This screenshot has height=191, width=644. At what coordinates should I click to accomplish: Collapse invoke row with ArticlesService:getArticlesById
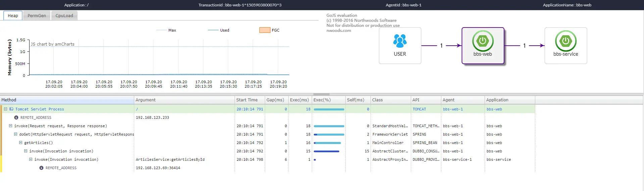[x=31, y=159]
